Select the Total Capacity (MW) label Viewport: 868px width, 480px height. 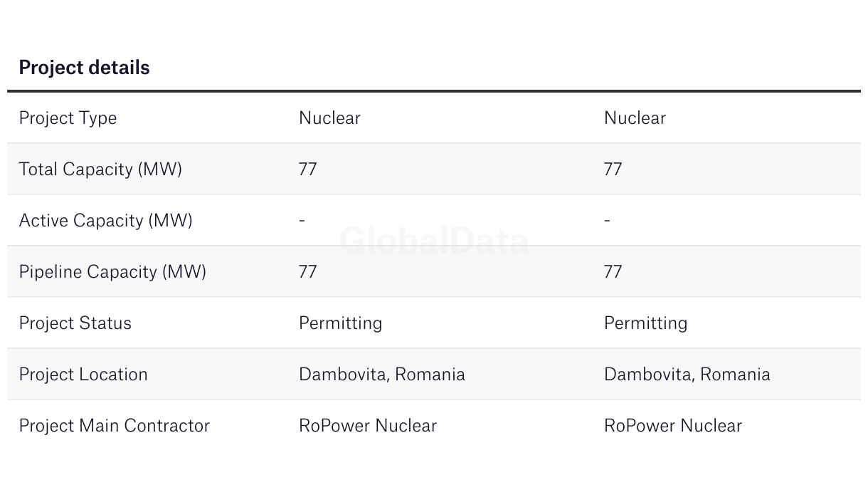(100, 169)
